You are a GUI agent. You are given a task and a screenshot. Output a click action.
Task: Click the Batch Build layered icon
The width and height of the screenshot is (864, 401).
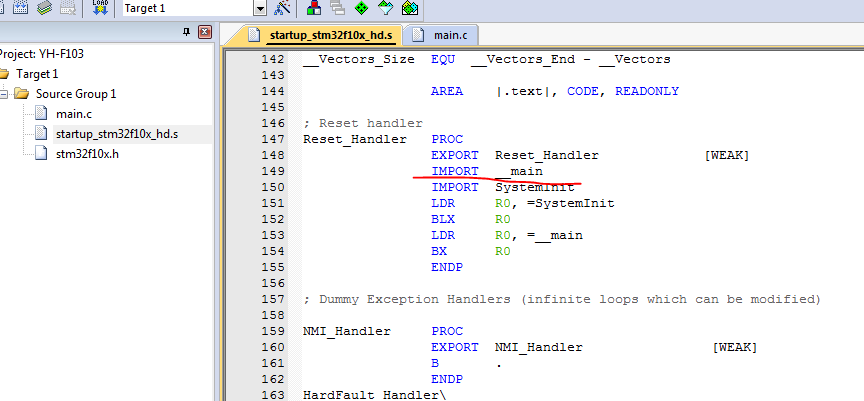(x=45, y=7)
